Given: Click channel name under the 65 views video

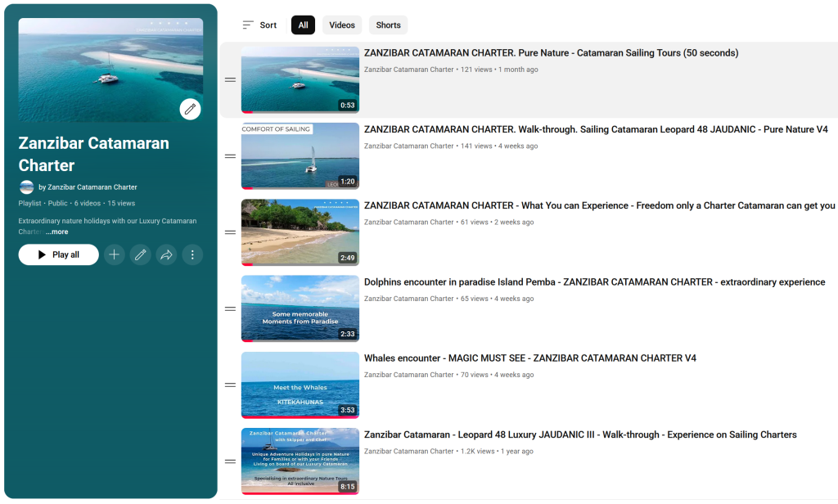Looking at the screenshot, I should pos(409,299).
